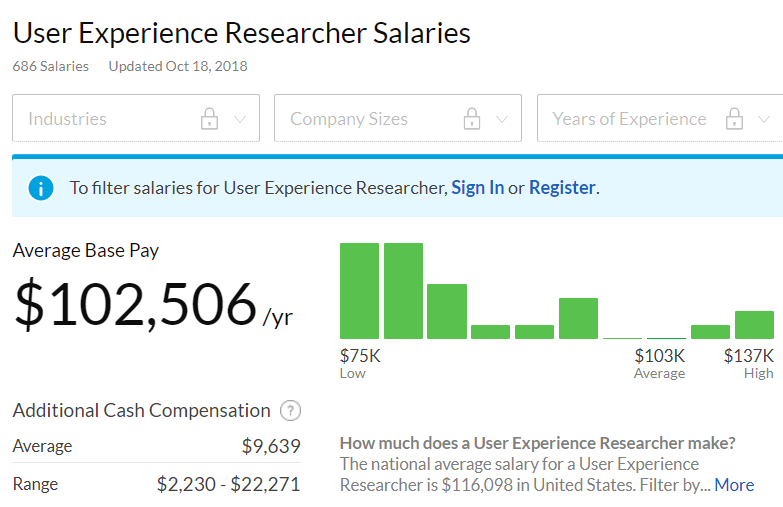The width and height of the screenshot is (783, 507).
Task: Click the sixth green histogram bar
Action: tap(578, 319)
